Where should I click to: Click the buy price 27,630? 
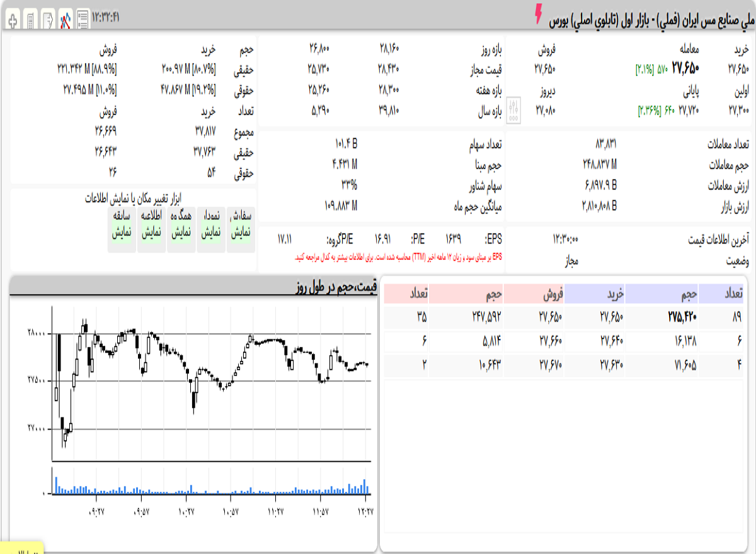click(611, 365)
